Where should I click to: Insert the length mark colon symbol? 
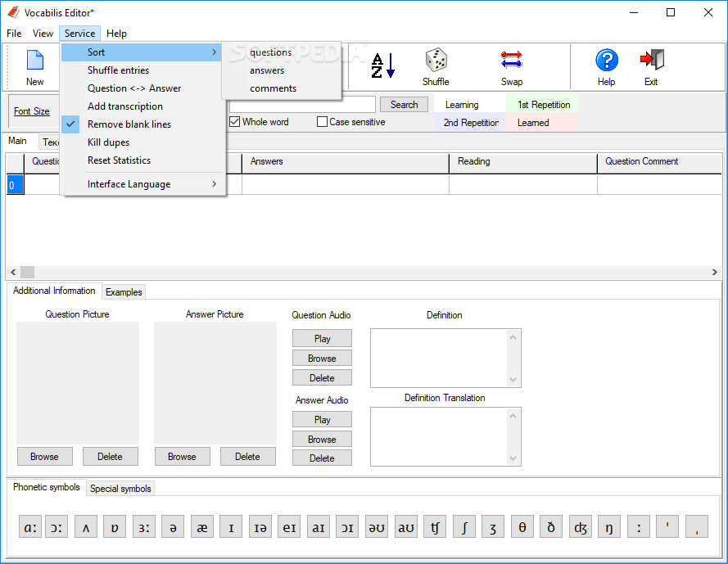pos(639,526)
